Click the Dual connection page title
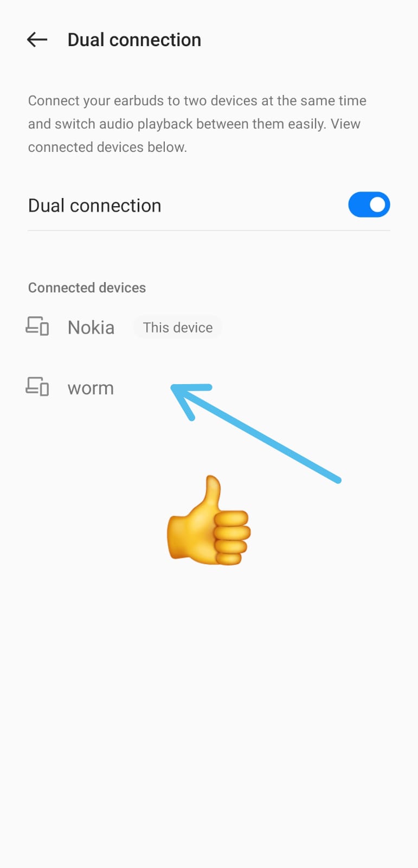The width and height of the screenshot is (418, 868). 134,40
